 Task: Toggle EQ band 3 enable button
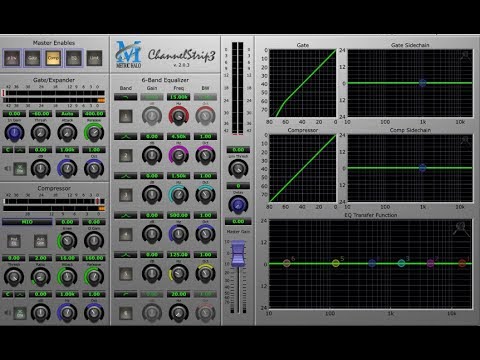click(x=126, y=195)
